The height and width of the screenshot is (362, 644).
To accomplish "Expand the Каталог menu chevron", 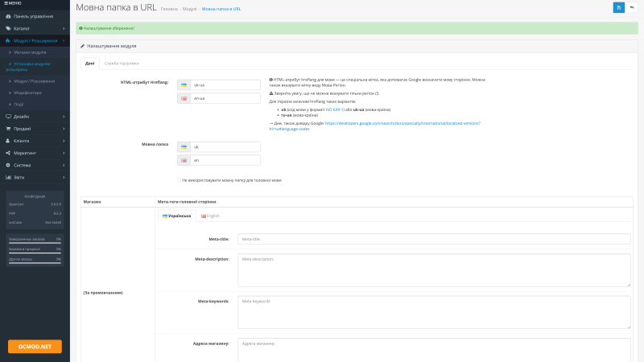I will point(64,29).
